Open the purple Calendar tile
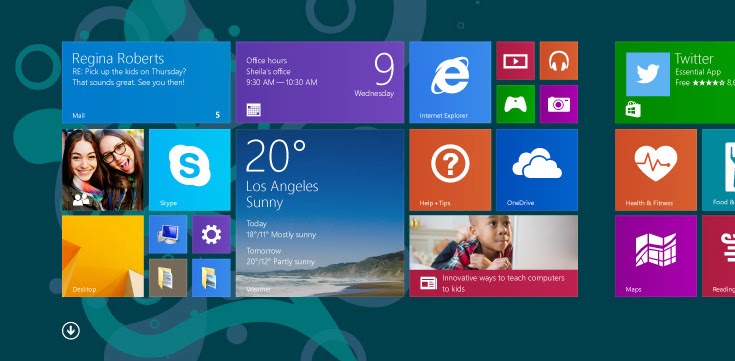This screenshot has height=361, width=735. coord(320,82)
